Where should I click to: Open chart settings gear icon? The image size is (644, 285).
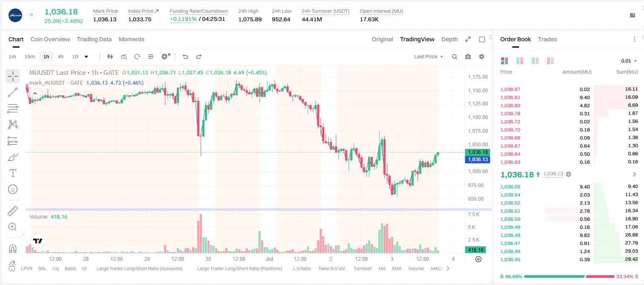pos(482,57)
